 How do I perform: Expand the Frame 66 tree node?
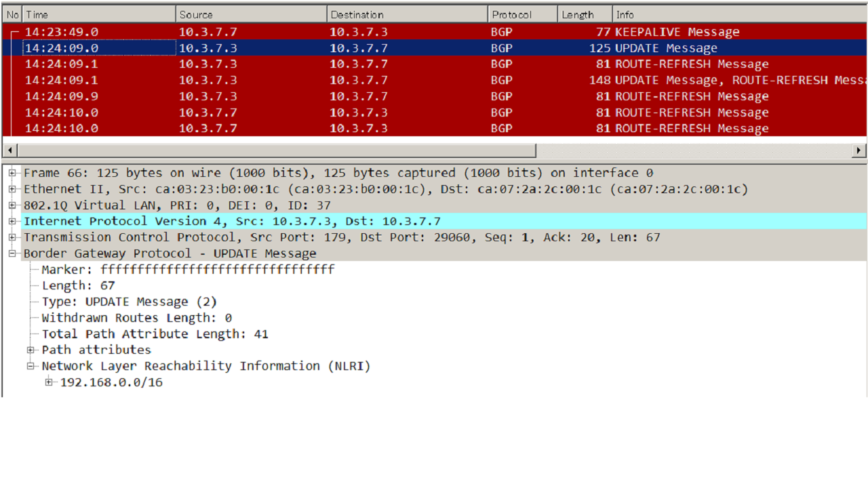coord(12,173)
